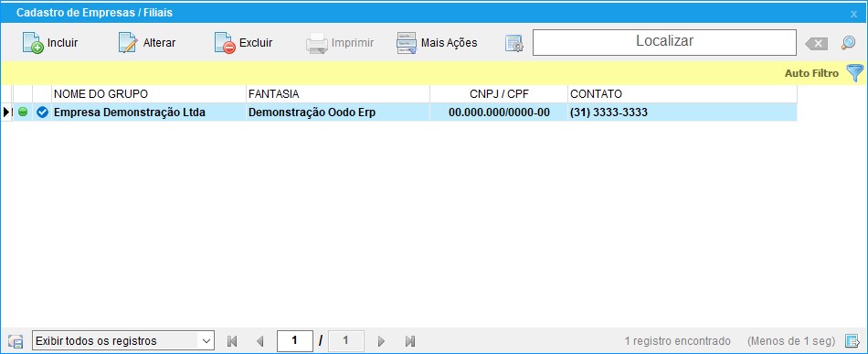Click the green status indicator icon
Screen dimensions: 868x354
pos(23,112)
